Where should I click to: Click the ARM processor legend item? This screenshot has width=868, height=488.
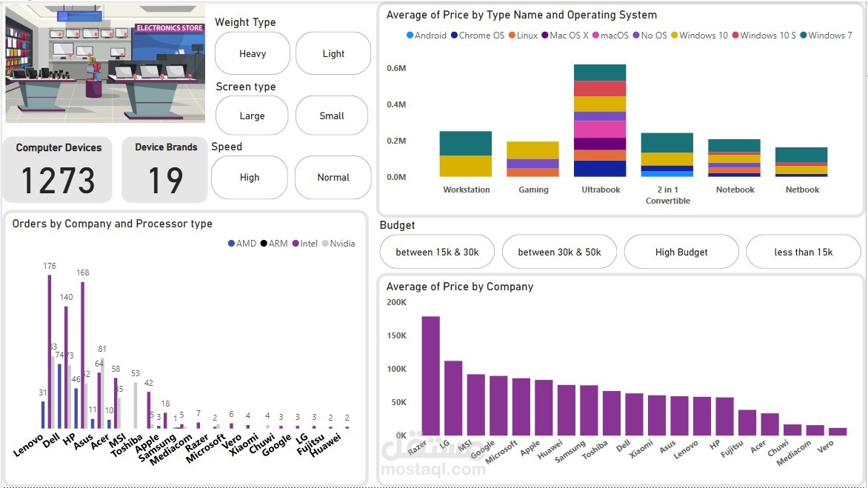(x=274, y=244)
